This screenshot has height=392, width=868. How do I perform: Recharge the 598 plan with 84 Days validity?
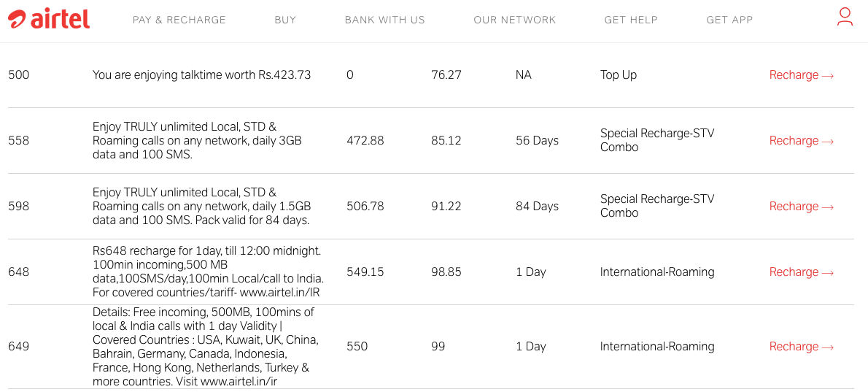(802, 207)
